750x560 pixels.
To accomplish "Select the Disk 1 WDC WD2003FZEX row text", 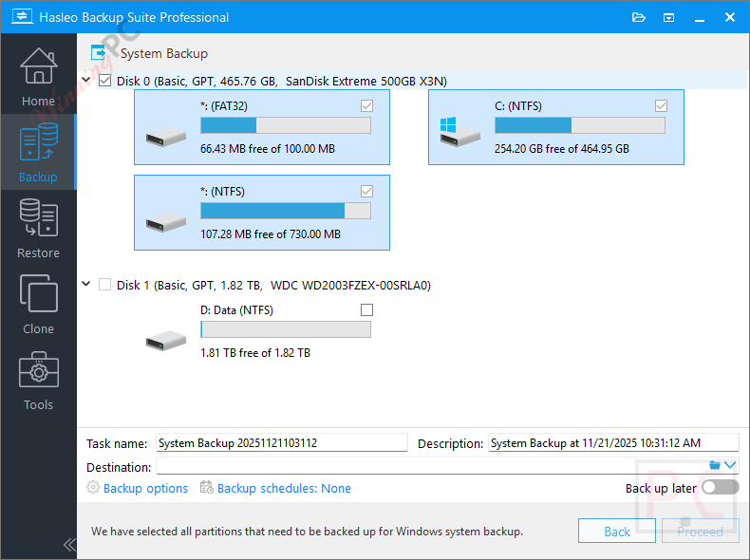I will (x=273, y=285).
